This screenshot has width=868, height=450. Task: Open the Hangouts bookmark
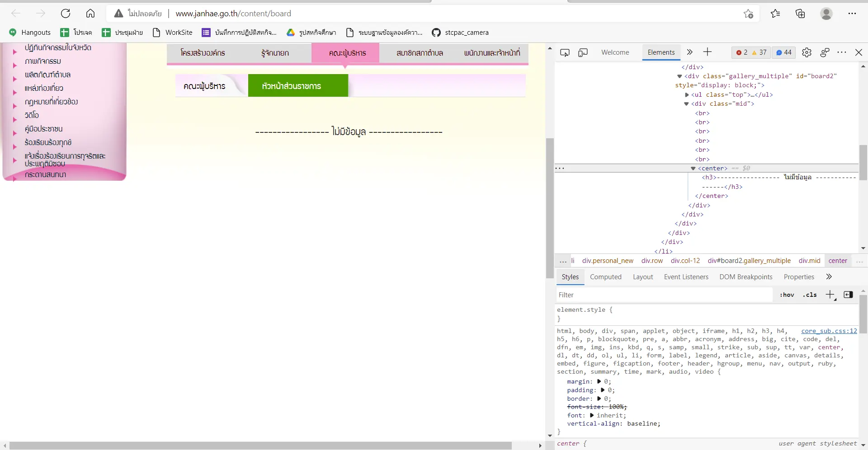[x=30, y=33]
